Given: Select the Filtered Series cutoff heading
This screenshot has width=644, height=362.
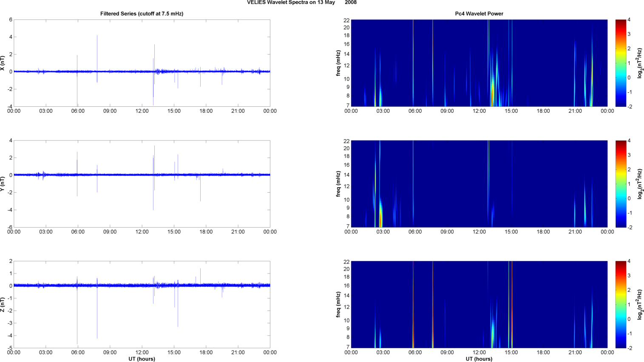Looking at the screenshot, I should point(142,14).
